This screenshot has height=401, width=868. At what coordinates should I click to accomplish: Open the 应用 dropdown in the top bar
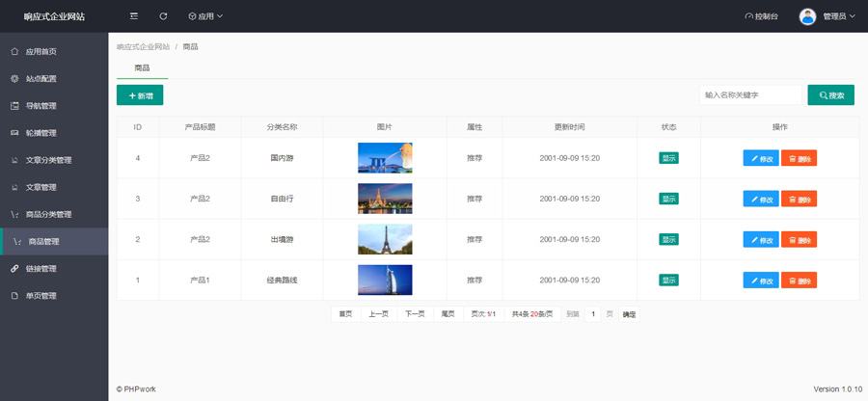click(x=205, y=16)
